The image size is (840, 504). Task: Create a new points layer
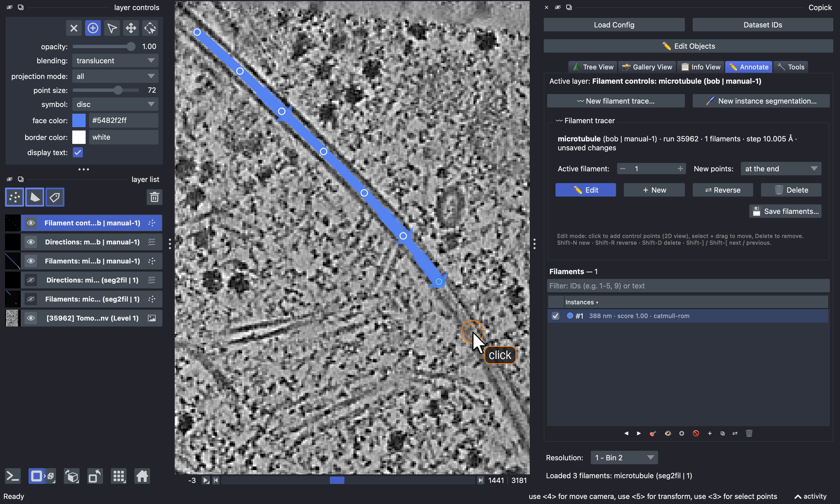pos(15,197)
